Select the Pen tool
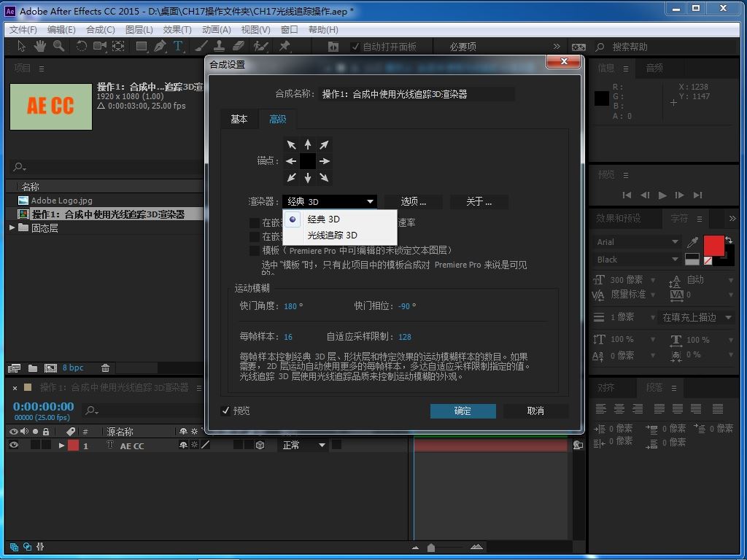This screenshot has width=747, height=560. pos(160,46)
